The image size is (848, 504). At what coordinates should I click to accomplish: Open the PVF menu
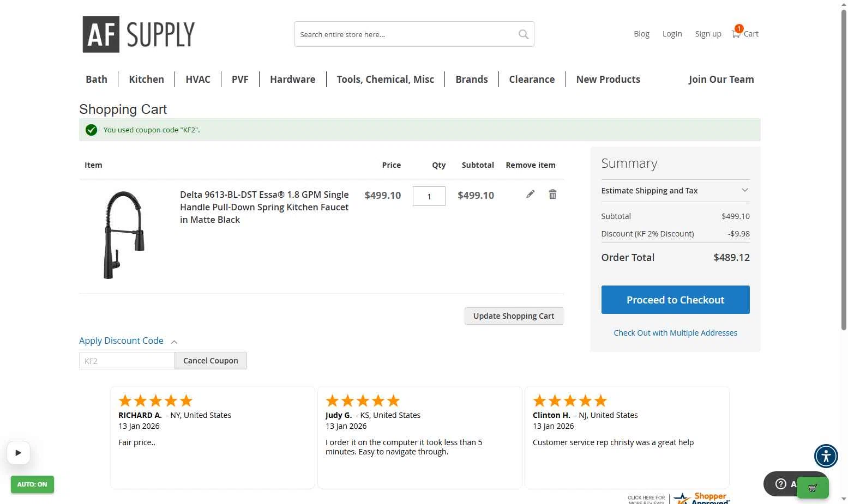(240, 79)
